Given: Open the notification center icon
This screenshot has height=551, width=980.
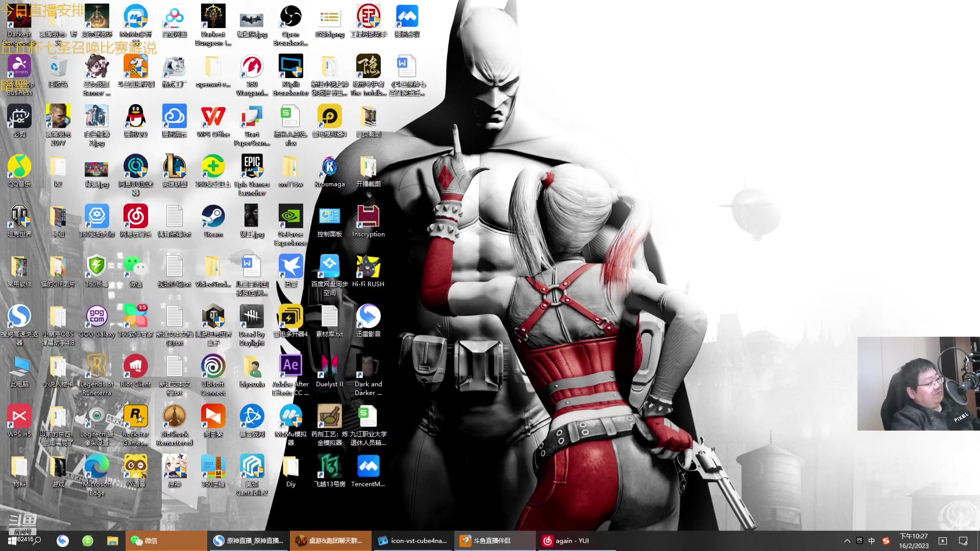Looking at the screenshot, I should [963, 541].
